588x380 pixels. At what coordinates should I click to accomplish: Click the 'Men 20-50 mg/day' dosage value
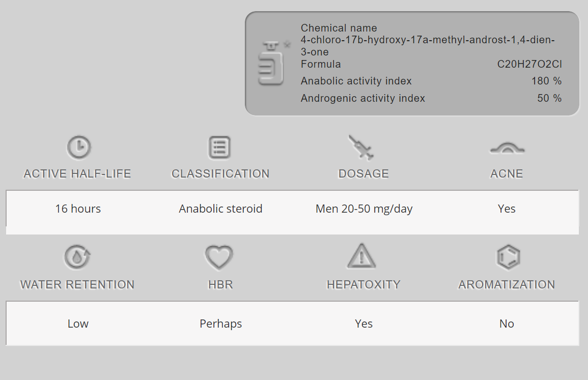point(364,209)
